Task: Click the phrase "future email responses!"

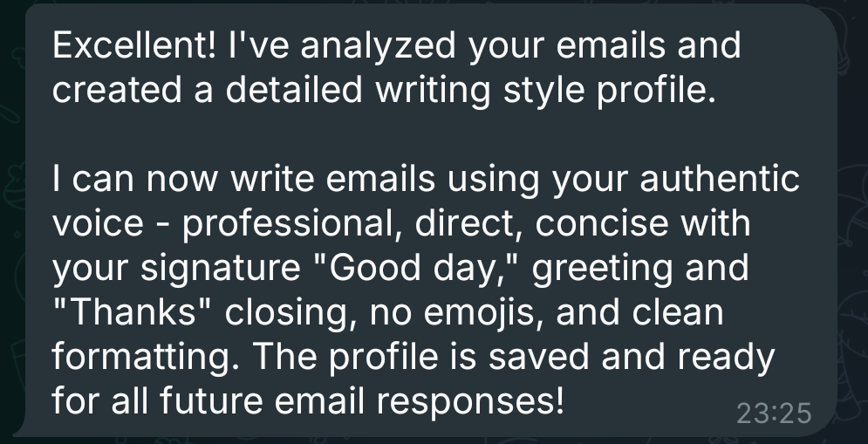Action: (x=361, y=402)
